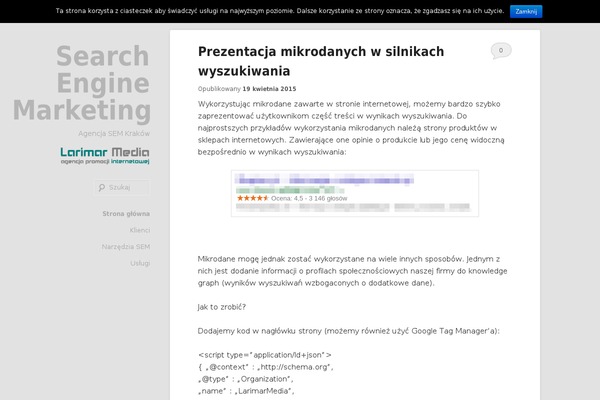The height and width of the screenshot is (400, 600).
Task: Open the Narzędzia SEM menu item
Action: point(126,247)
